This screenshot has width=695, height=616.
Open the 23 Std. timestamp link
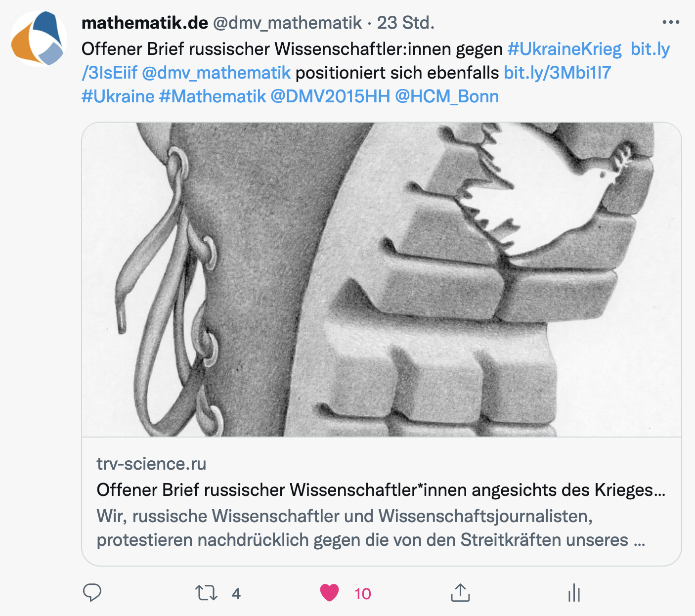click(x=406, y=23)
